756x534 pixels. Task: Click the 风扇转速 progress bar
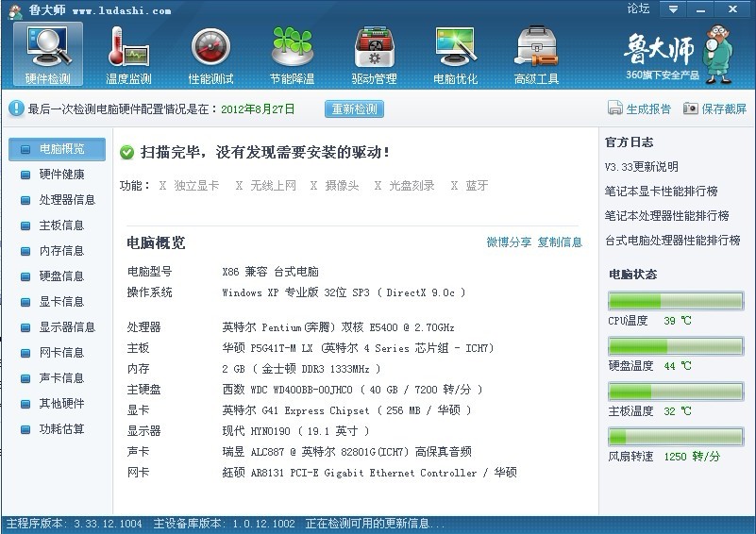676,437
